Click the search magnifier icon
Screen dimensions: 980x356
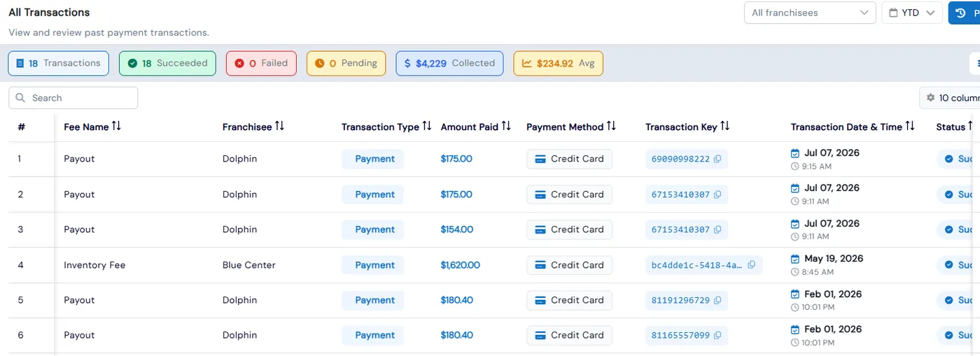[20, 98]
